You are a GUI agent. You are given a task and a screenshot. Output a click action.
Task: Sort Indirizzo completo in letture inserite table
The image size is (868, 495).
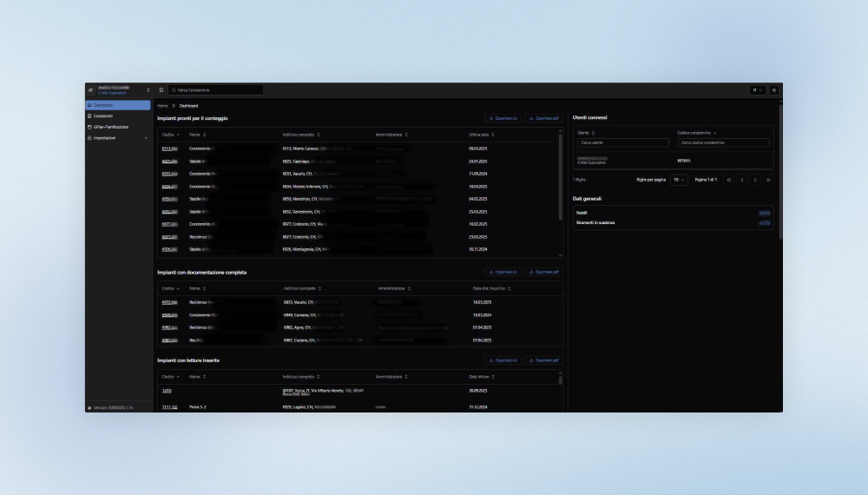(300, 377)
